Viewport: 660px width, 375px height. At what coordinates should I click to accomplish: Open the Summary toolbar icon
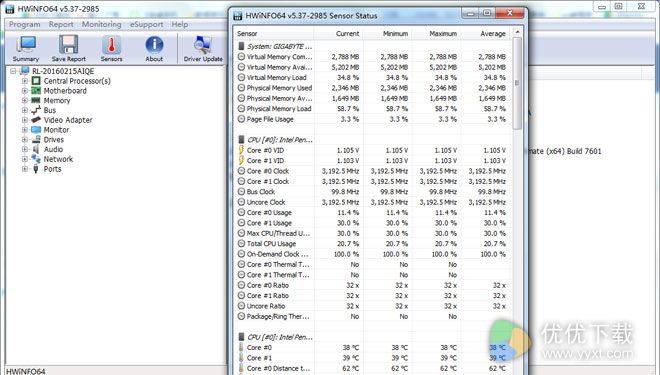click(26, 45)
